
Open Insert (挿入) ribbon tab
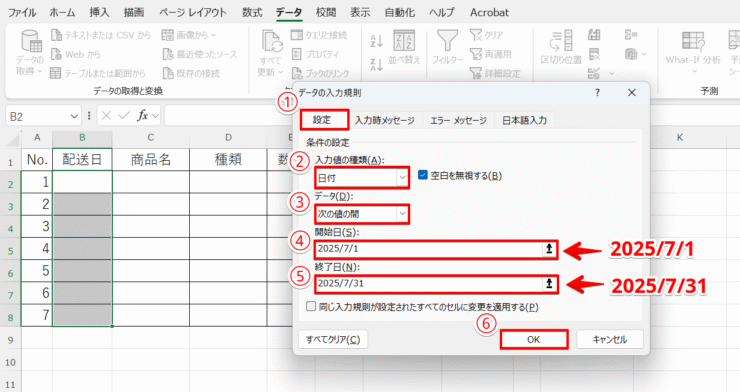click(99, 12)
